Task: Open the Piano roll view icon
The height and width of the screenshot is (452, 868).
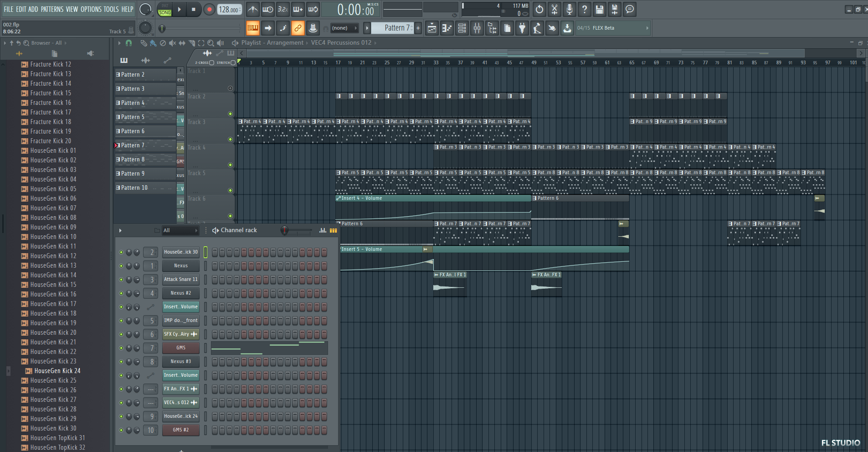Action: (x=447, y=28)
